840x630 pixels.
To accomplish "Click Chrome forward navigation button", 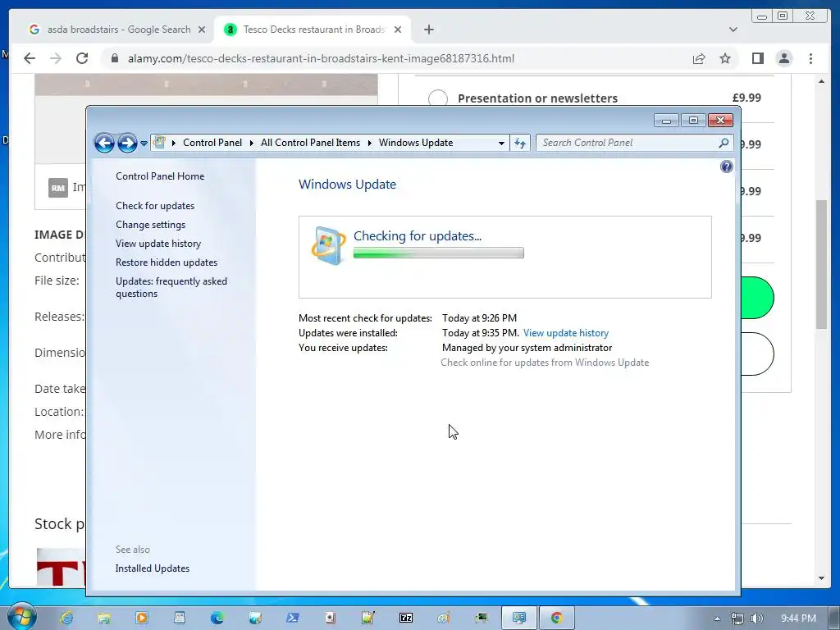I will point(56,58).
